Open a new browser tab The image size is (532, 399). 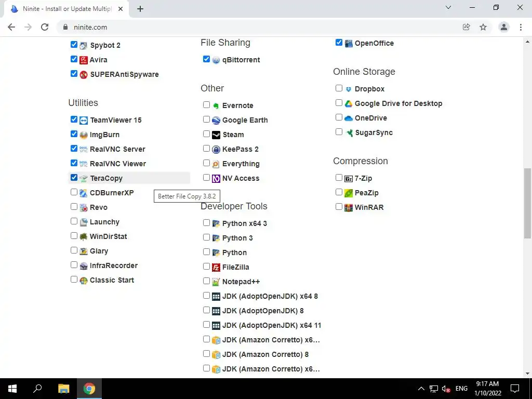click(x=140, y=9)
